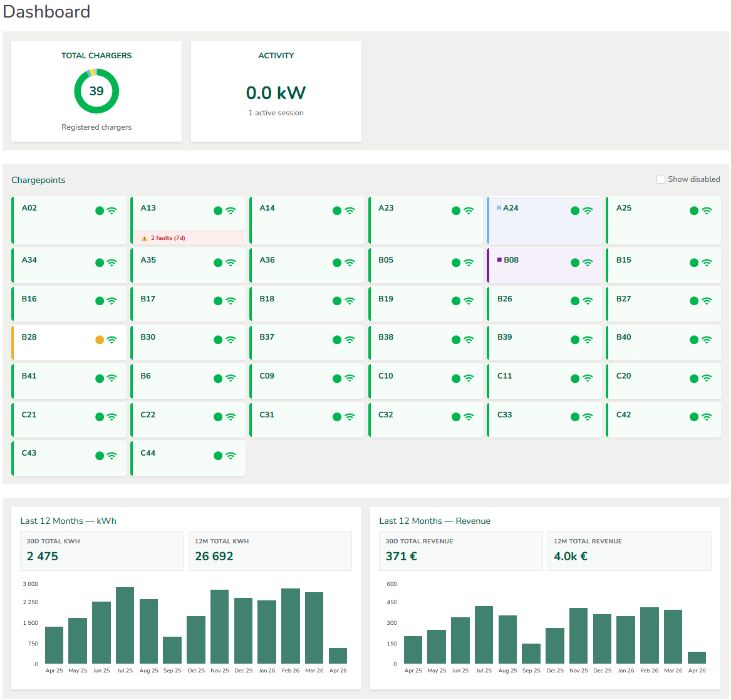Click the 30D Total kWh stat box
Viewport: 731px width, 700px height.
click(x=102, y=551)
